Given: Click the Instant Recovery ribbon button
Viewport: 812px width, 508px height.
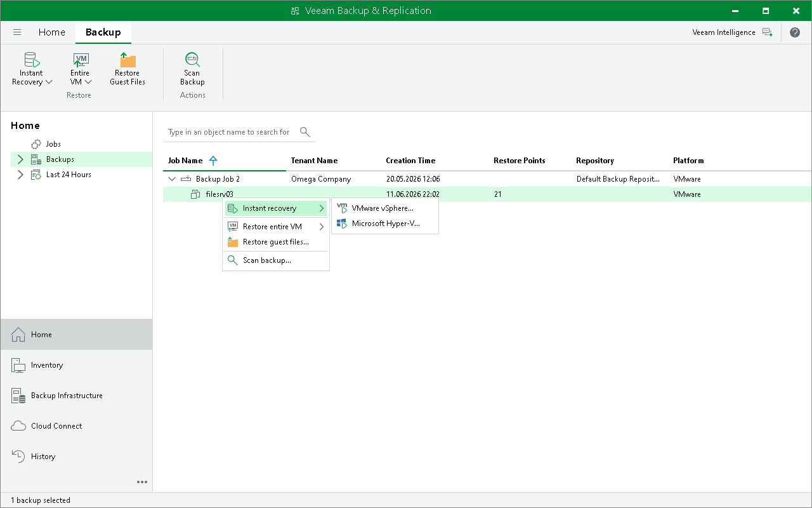Looking at the screenshot, I should tap(32, 69).
